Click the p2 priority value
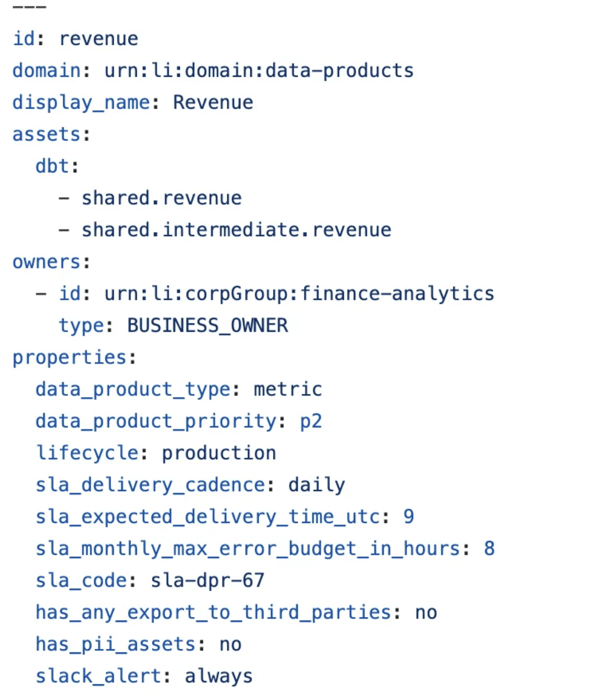Screen dimensions: 591x700 (311, 421)
